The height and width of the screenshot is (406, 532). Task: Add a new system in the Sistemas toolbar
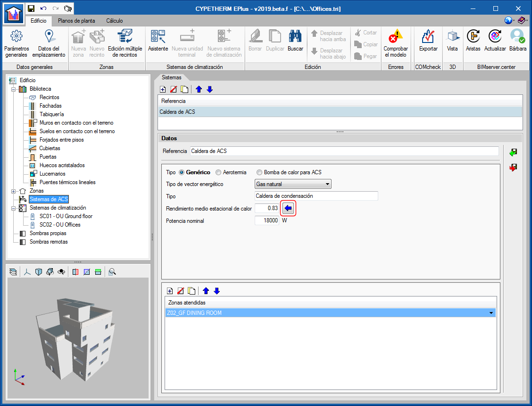point(163,89)
